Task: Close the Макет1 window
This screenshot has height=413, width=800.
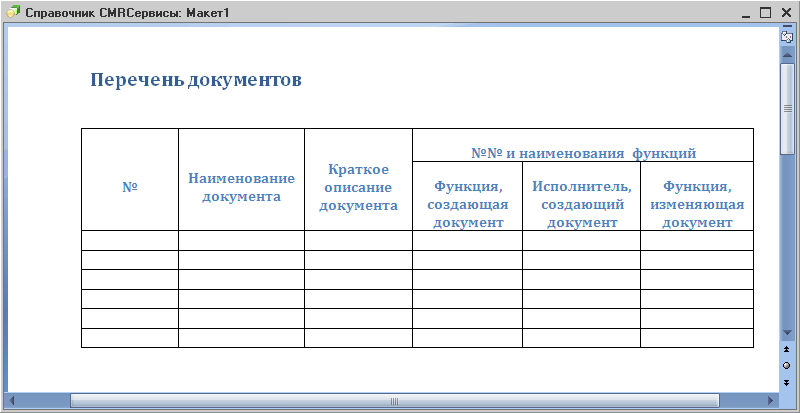Action: tap(786, 13)
